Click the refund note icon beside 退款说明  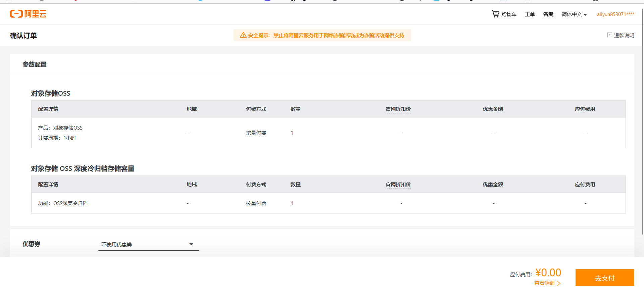point(610,35)
